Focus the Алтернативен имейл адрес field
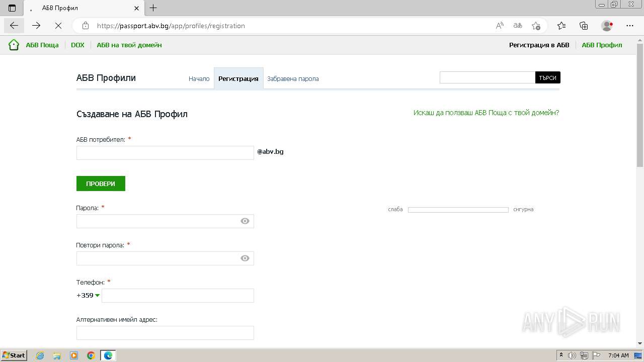Screen dimensions: 644x362 (165, 333)
